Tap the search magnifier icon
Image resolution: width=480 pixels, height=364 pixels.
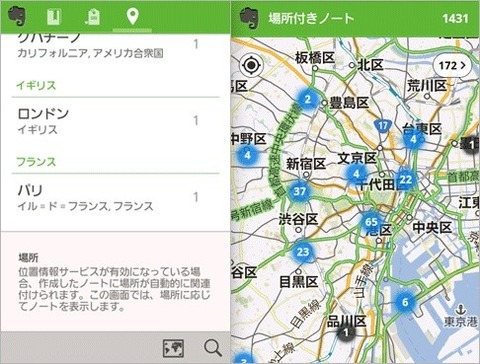coord(213,348)
